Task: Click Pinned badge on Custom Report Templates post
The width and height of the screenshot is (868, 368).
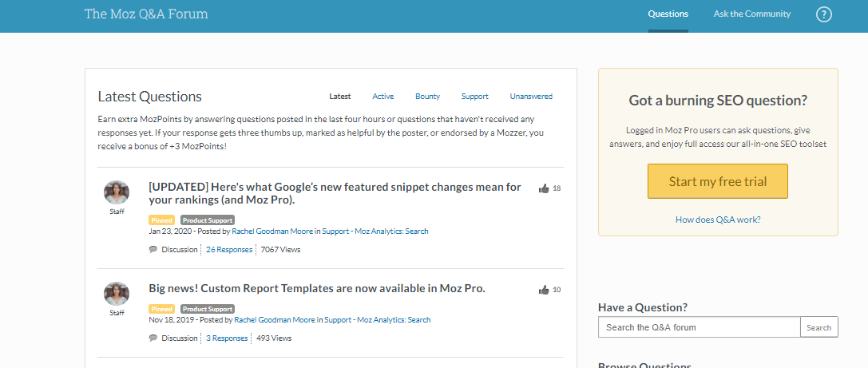Action: click(161, 309)
